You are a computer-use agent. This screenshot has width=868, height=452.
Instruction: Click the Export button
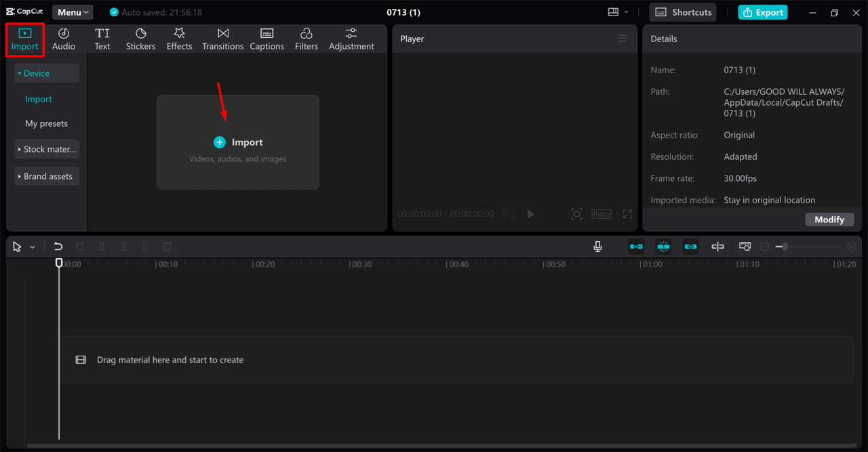[763, 12]
